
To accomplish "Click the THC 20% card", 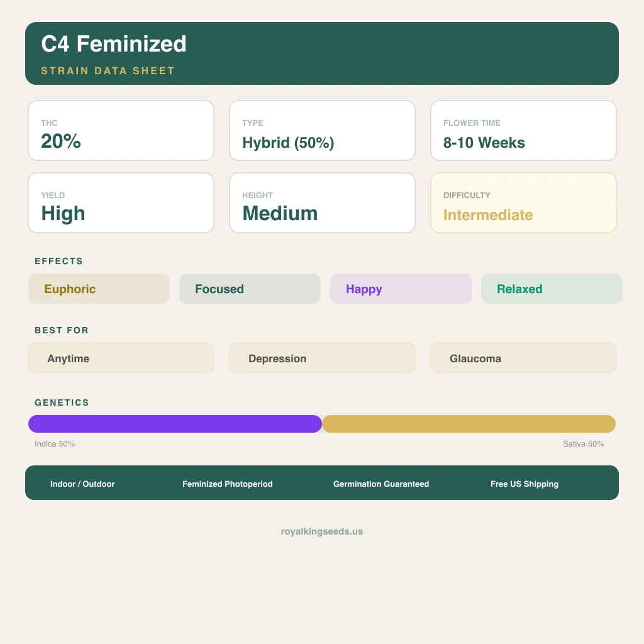I will tap(121, 131).
